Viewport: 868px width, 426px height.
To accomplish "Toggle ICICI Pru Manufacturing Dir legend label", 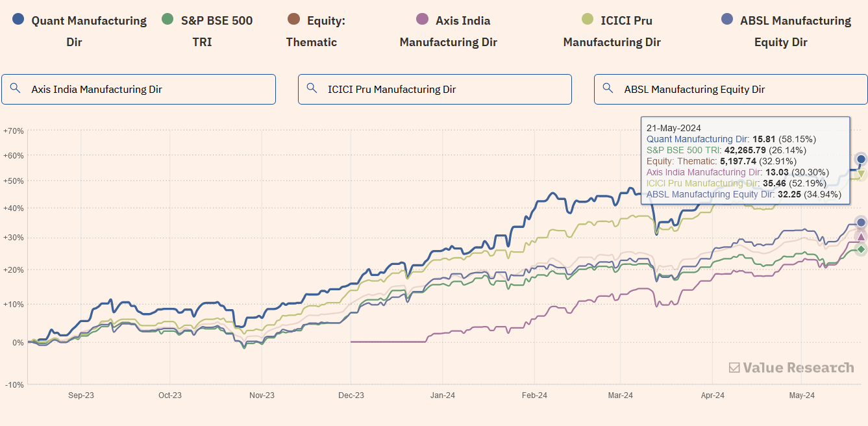I will pos(626,21).
